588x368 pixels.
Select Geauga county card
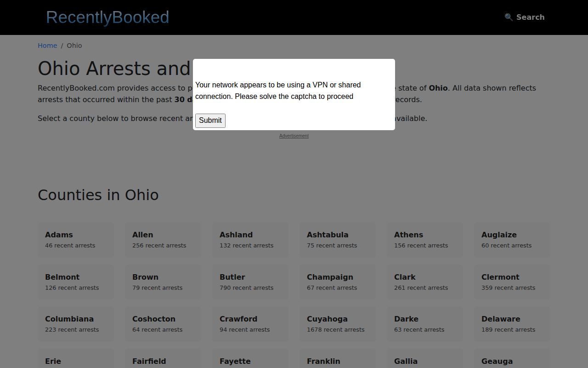point(512,359)
